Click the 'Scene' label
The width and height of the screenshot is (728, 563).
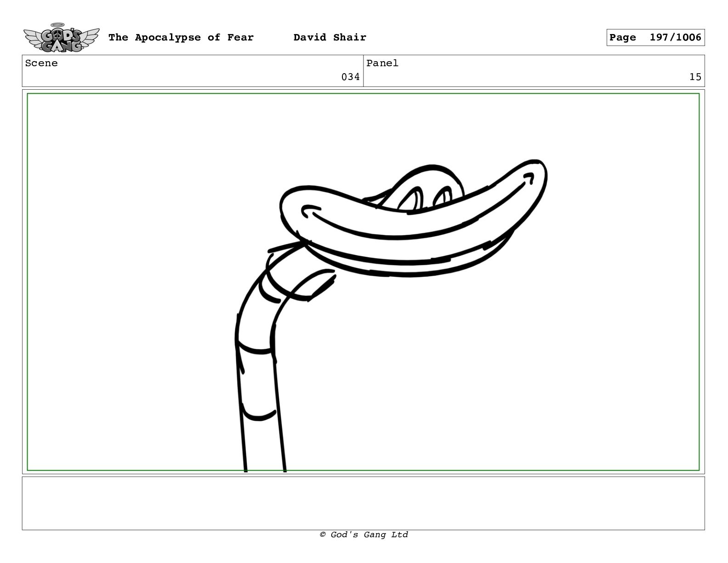tap(41, 63)
